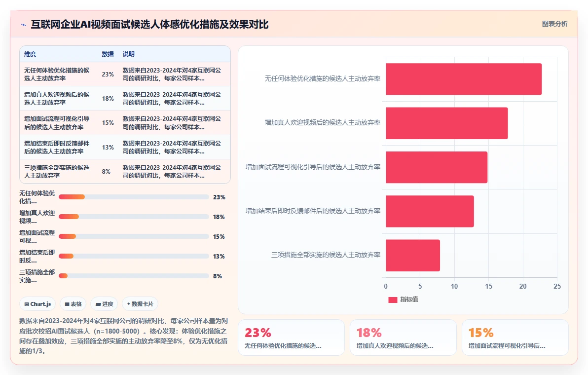This screenshot has height=375, width=588.
Task: Click the 三项措施全部实施 chart bar
Action: 413,256
